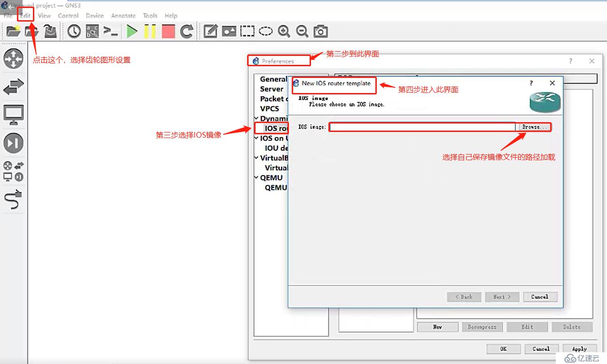607x364 pixels.
Task: Suspend all devices with yellow pause icon
Action: pyautogui.click(x=150, y=31)
